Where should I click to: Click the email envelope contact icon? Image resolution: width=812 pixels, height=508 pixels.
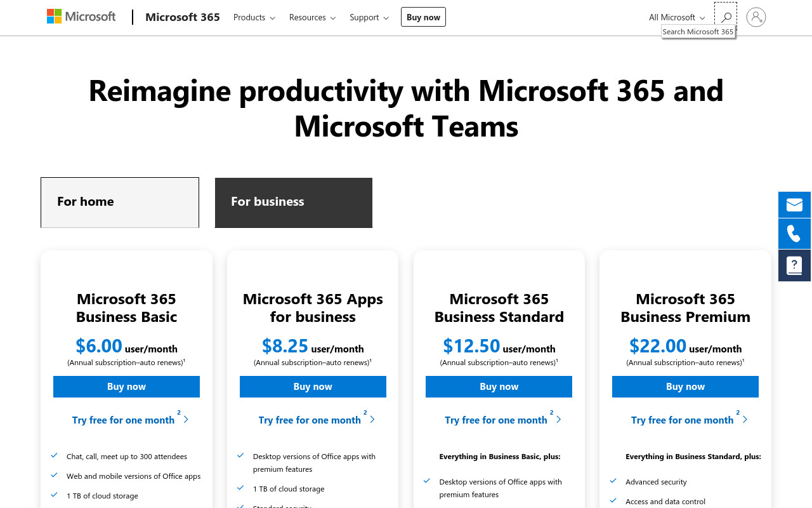point(794,204)
